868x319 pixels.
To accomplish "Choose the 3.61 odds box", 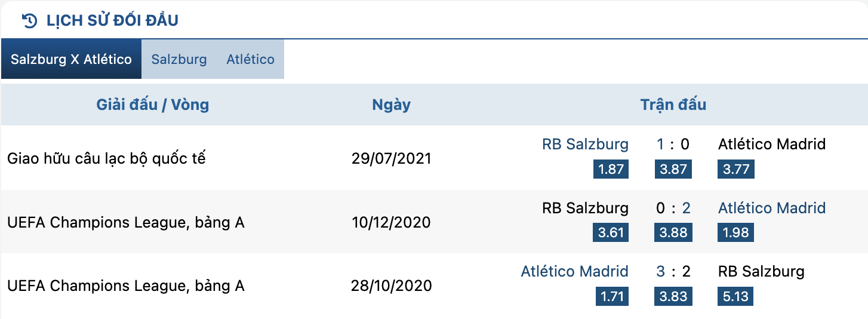I will 611,232.
